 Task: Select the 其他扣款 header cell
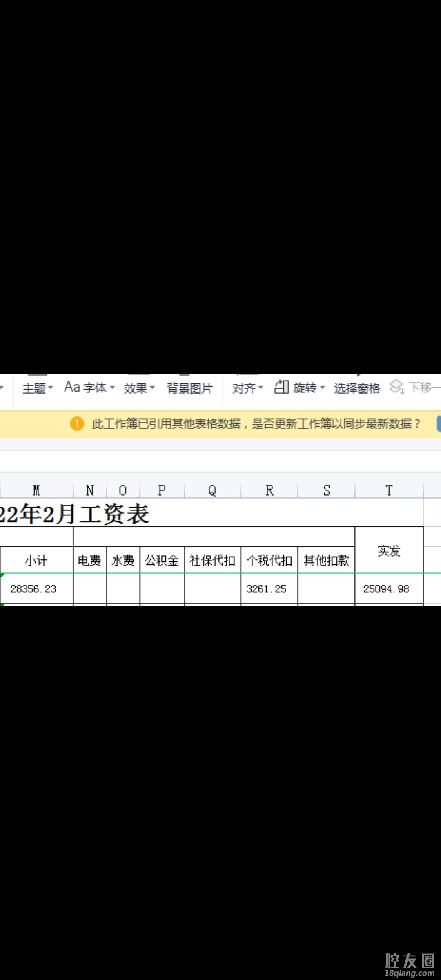pos(326,560)
